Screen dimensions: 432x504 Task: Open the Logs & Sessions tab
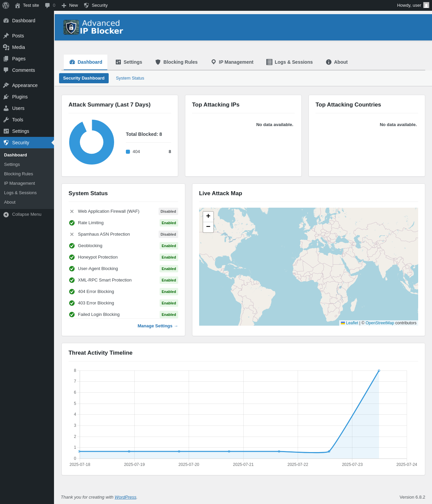click(x=290, y=62)
